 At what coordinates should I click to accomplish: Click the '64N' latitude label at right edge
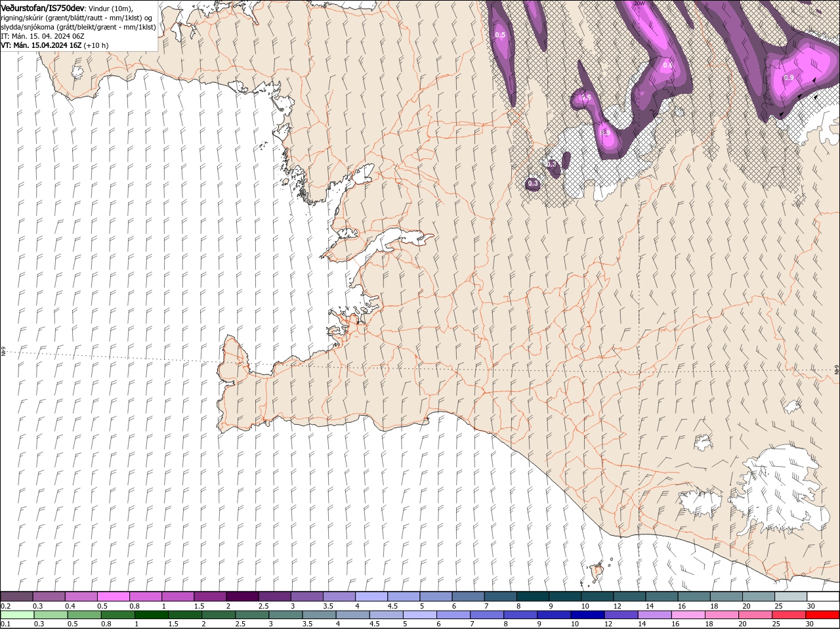837,370
